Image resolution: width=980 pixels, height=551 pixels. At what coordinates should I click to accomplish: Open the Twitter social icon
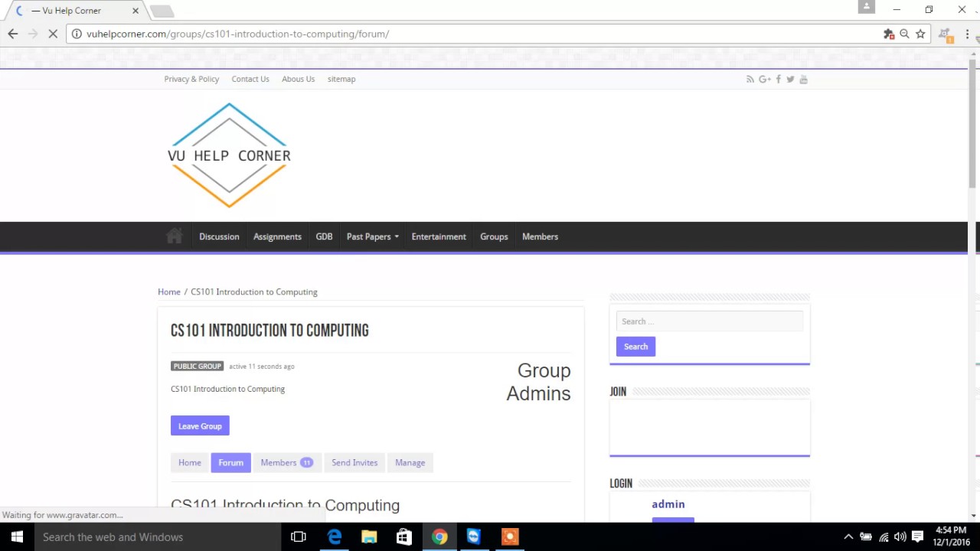coord(791,79)
